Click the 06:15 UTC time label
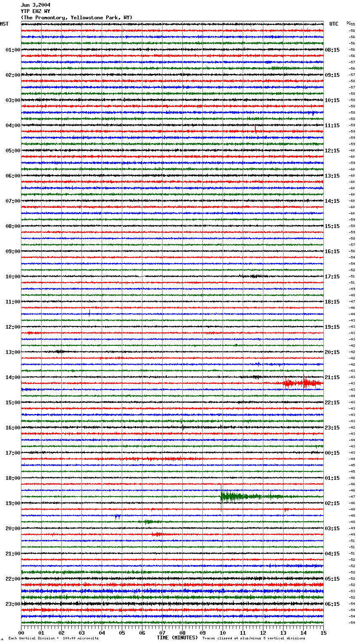The width and height of the screenshot is (357, 644). pyautogui.click(x=332, y=604)
